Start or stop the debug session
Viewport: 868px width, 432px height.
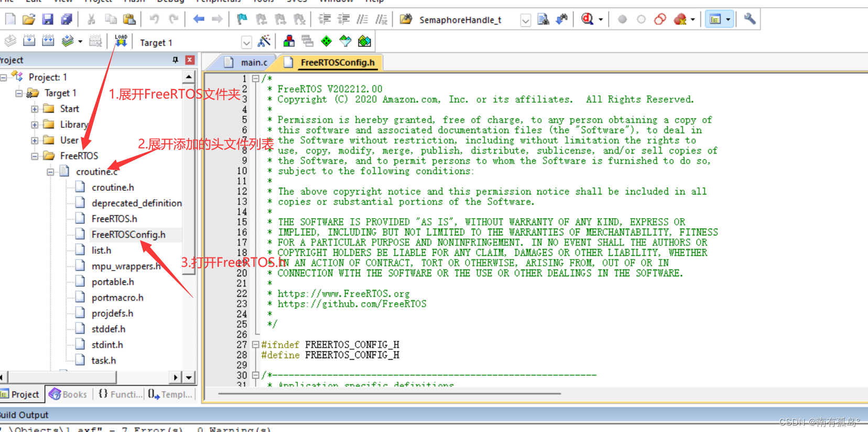point(588,19)
